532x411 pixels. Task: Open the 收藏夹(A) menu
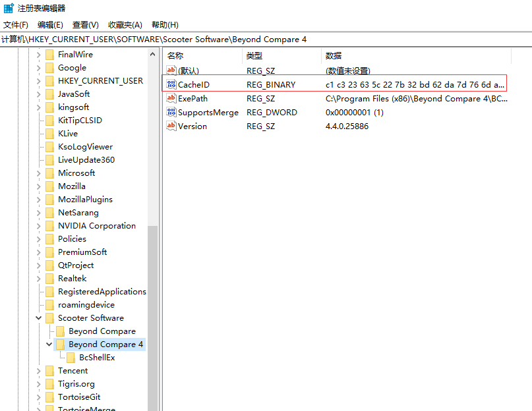(x=125, y=25)
